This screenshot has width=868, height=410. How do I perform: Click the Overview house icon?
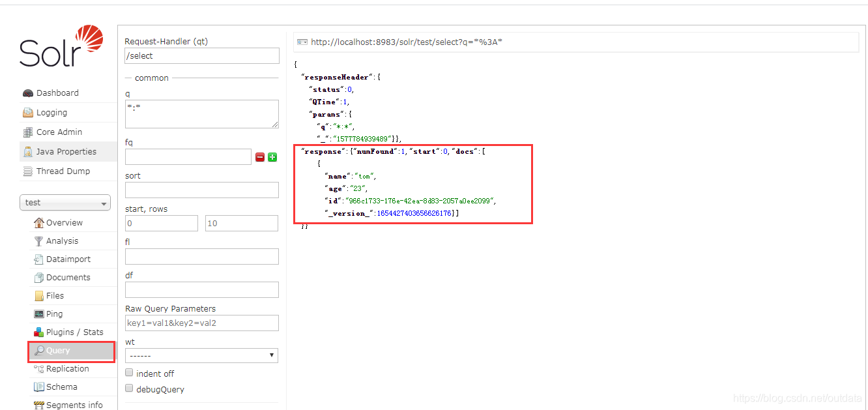39,223
